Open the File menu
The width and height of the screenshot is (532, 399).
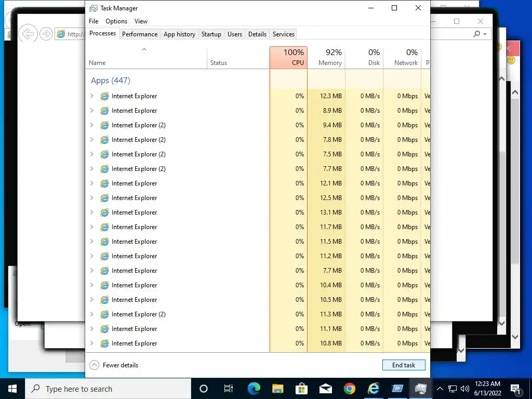(x=94, y=21)
